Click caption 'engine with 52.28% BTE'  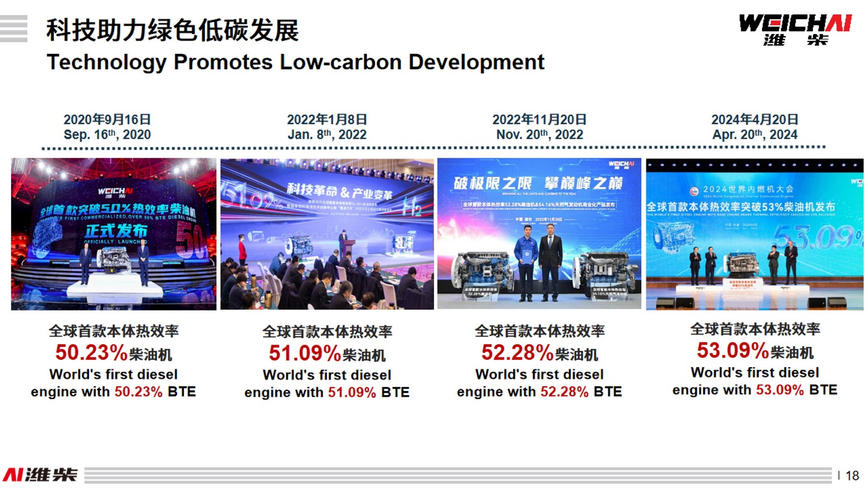click(539, 392)
